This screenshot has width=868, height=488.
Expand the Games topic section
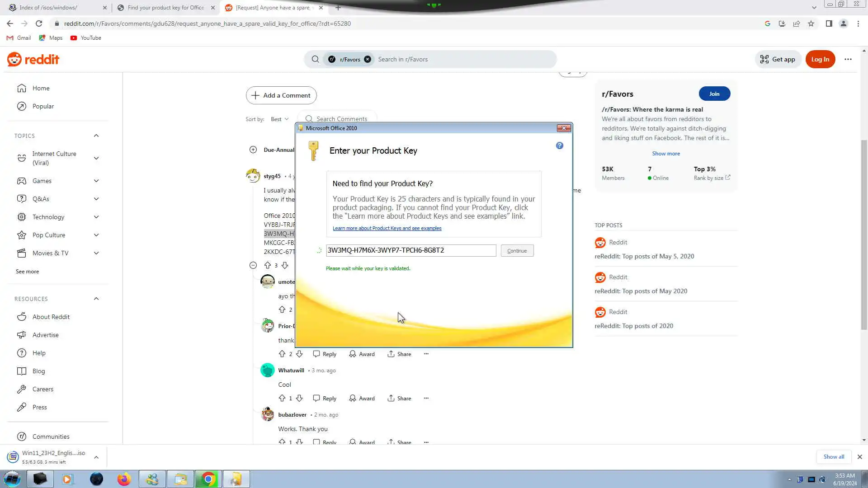pos(96,181)
